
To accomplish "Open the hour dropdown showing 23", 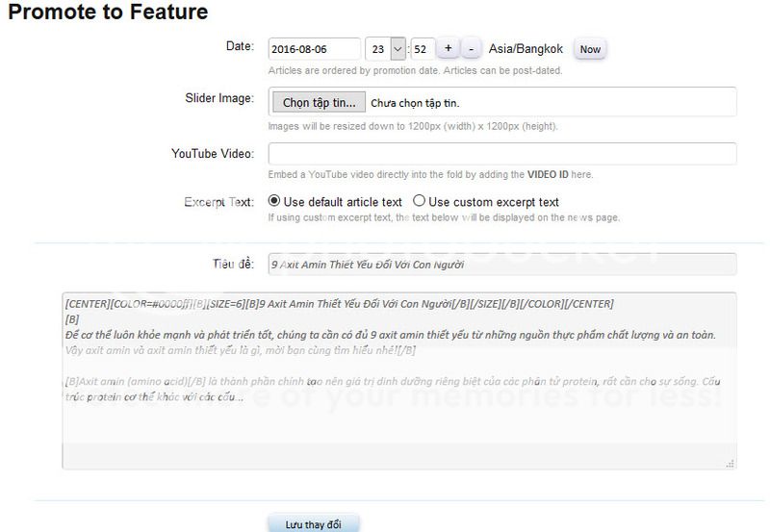I will pyautogui.click(x=386, y=49).
